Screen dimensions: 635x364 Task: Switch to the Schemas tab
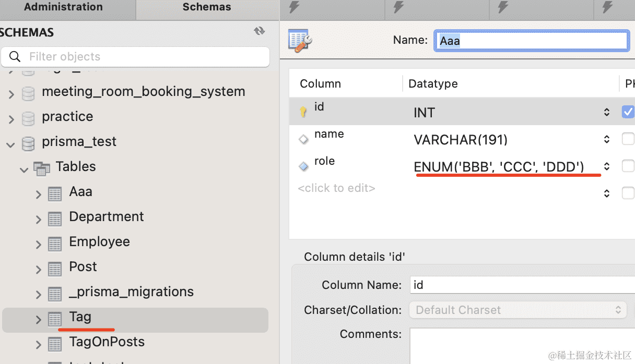pos(207,7)
